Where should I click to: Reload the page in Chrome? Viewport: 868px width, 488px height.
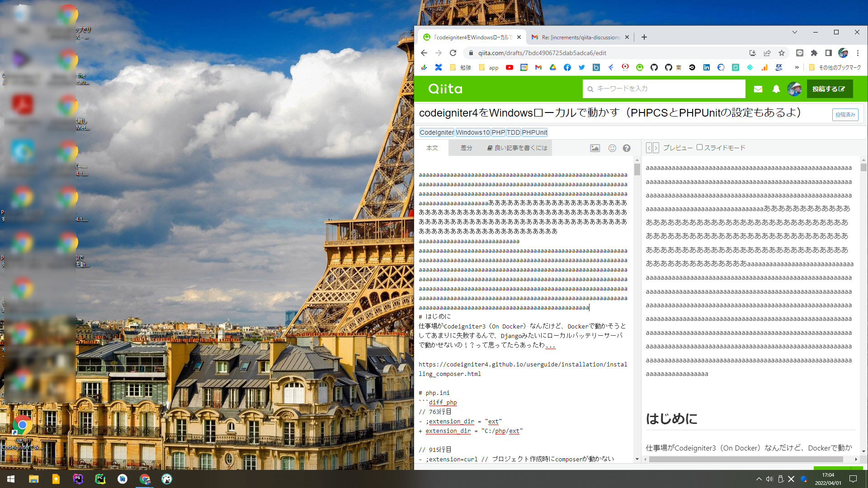pos(453,53)
